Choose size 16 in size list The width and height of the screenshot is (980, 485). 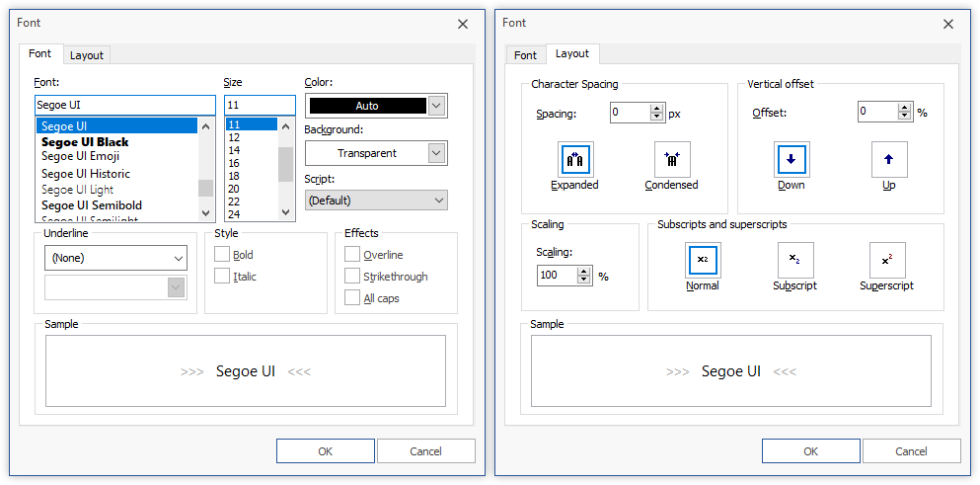252,163
